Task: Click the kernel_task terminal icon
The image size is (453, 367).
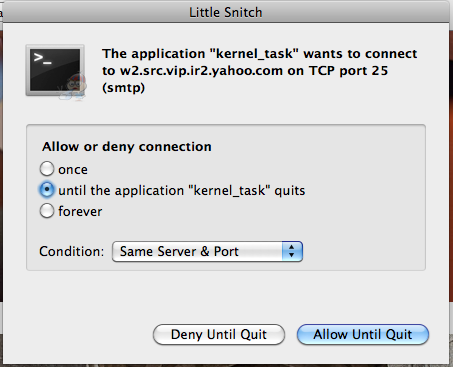Action: (x=55, y=70)
